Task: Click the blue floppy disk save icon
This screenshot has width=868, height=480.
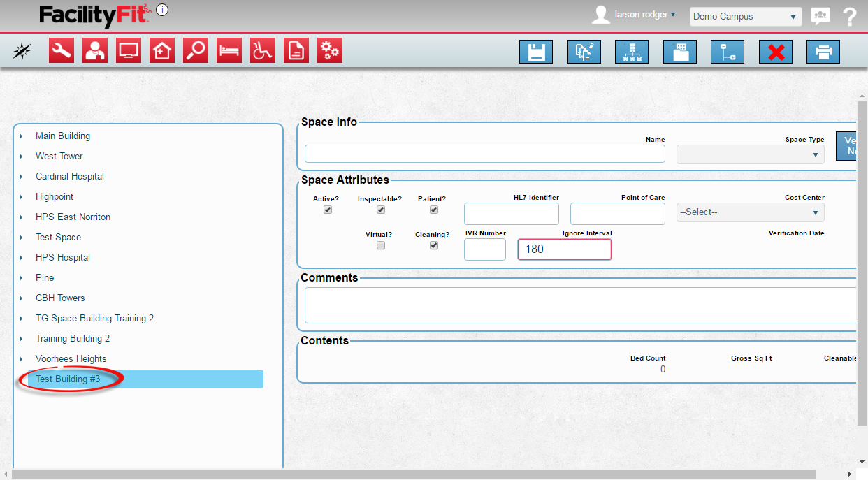Action: [536, 52]
